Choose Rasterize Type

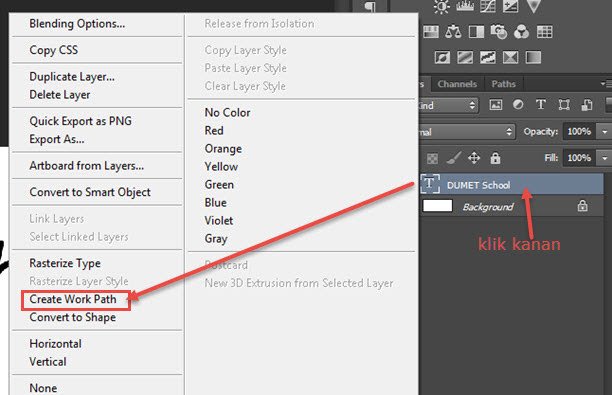65,263
